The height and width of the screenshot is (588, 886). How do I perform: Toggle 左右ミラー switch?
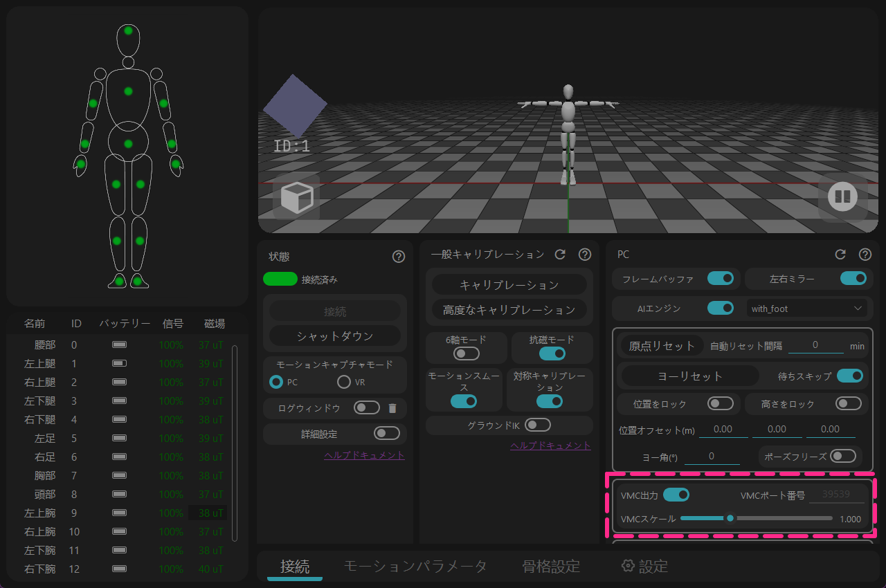(x=853, y=279)
